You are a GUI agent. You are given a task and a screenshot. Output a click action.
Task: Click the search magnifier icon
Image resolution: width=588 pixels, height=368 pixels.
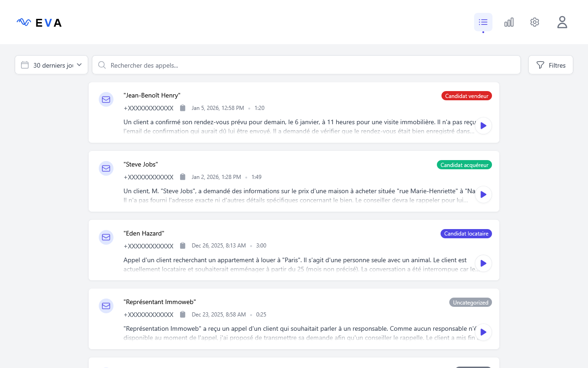[x=102, y=65]
